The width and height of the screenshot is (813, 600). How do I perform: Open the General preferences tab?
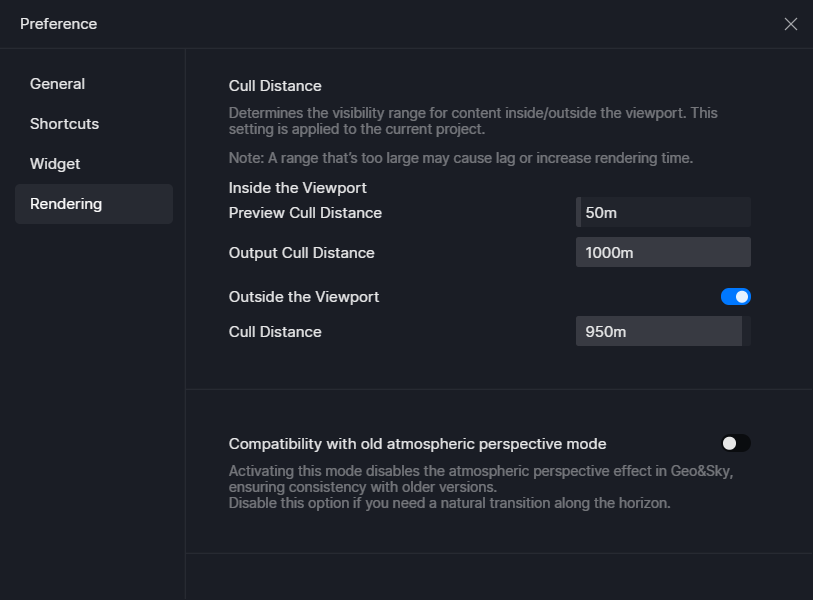click(x=57, y=84)
